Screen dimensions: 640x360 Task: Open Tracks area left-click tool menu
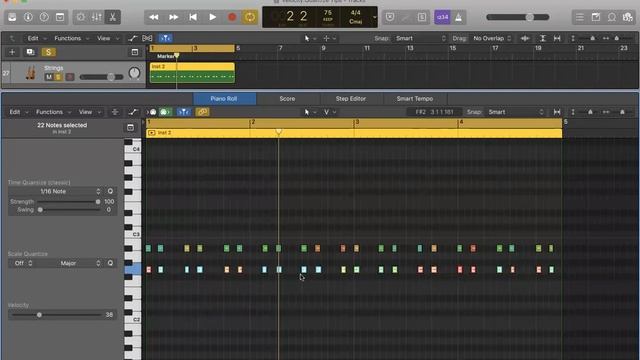[x=309, y=38]
